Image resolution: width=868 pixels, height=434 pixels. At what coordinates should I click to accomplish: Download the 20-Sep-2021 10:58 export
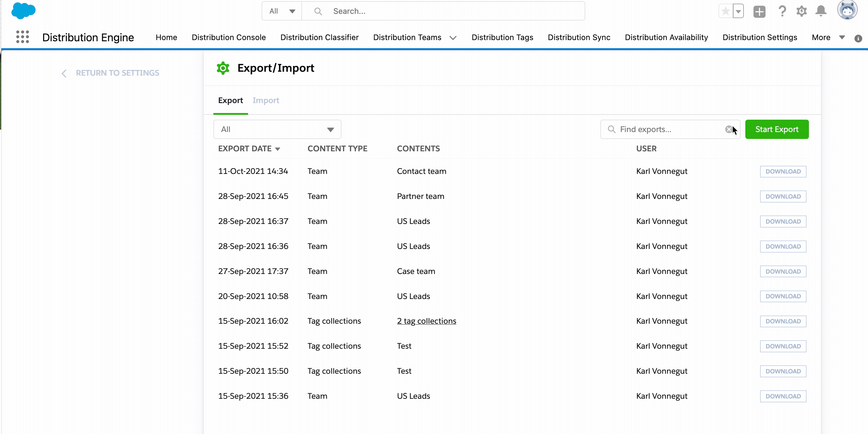(783, 296)
